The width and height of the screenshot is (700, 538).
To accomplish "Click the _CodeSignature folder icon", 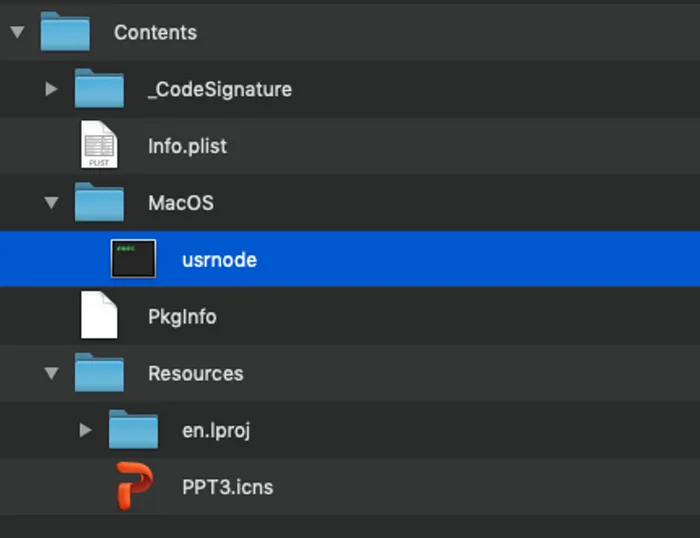I will 99,89.
